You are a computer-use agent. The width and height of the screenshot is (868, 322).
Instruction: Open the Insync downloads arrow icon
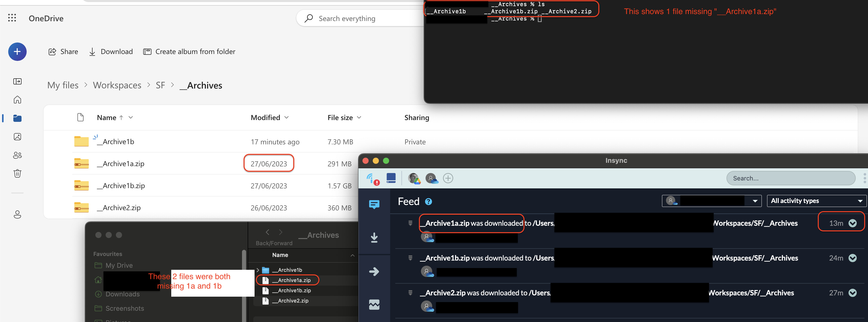click(374, 238)
